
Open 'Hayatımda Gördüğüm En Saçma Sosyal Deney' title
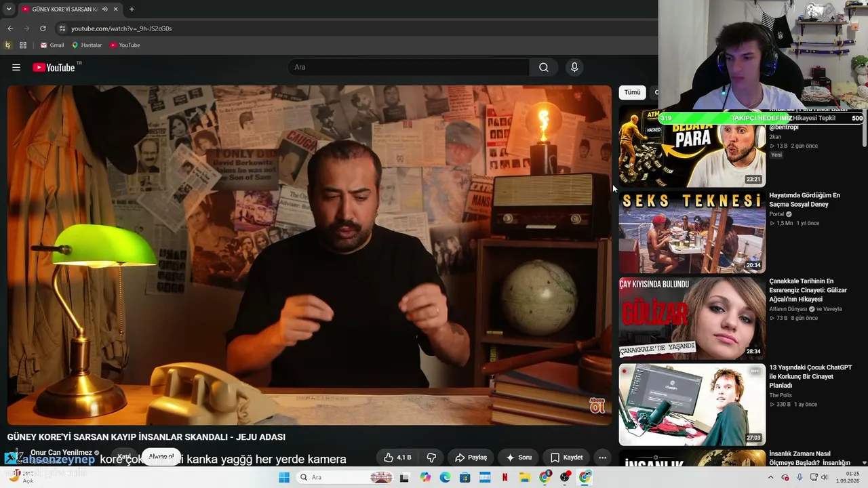click(804, 200)
